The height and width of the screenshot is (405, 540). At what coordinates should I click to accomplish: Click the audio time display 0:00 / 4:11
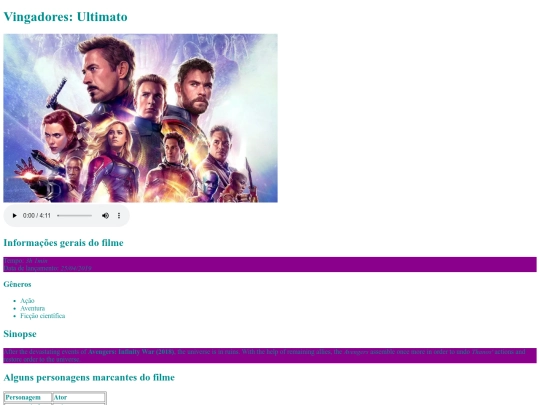point(37,216)
